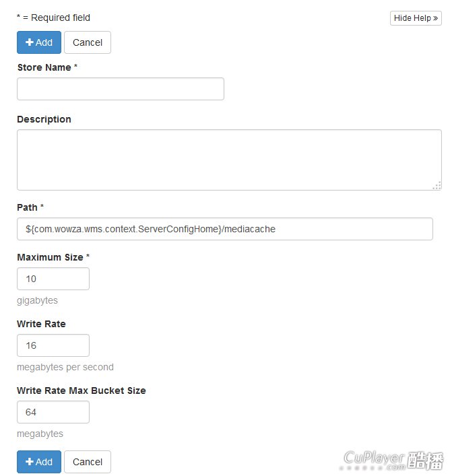
Task: Click the Cancel button beside Hide Help row
Action: (x=88, y=42)
